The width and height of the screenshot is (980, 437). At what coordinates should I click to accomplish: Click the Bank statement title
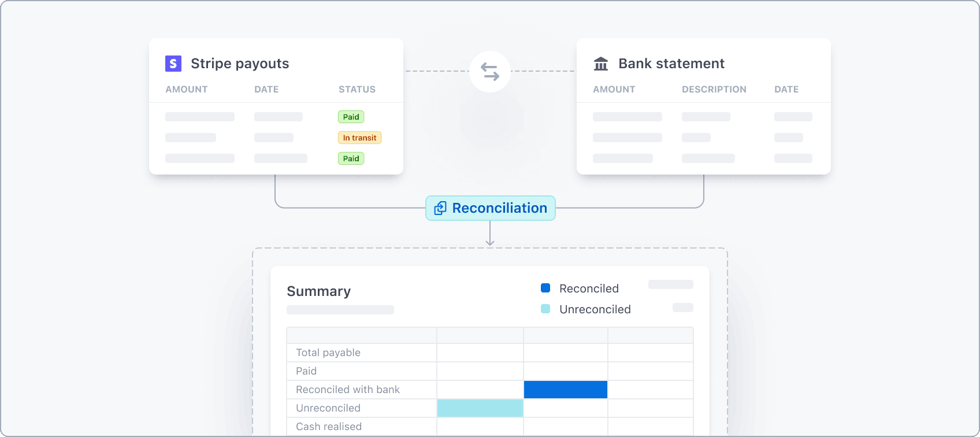[x=671, y=64]
